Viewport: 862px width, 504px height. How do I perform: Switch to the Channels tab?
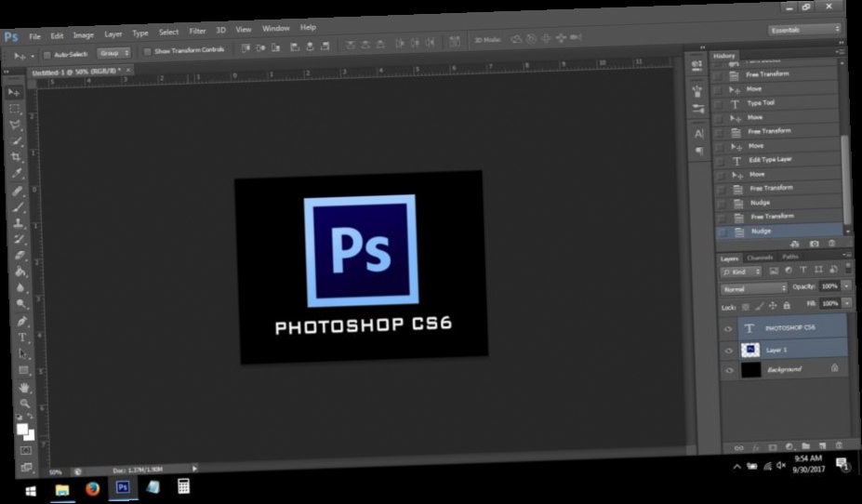tap(760, 258)
